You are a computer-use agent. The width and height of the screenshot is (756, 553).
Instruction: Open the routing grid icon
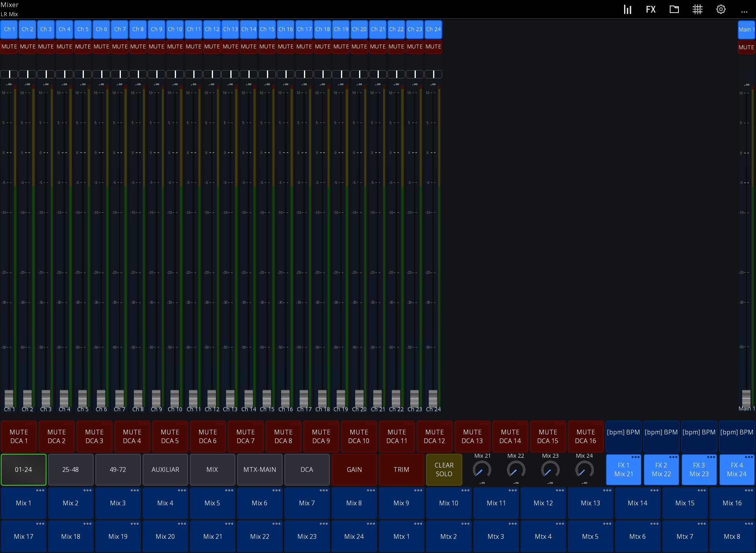(x=697, y=9)
